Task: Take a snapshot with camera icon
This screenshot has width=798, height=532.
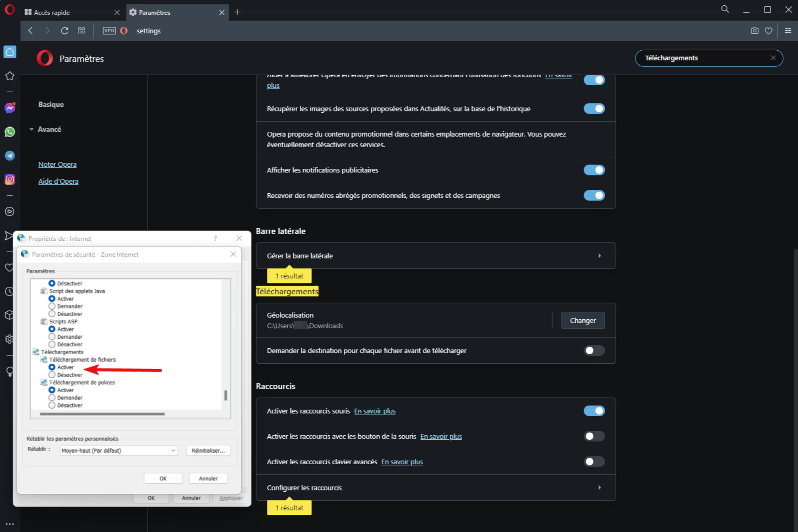Action: tap(754, 31)
